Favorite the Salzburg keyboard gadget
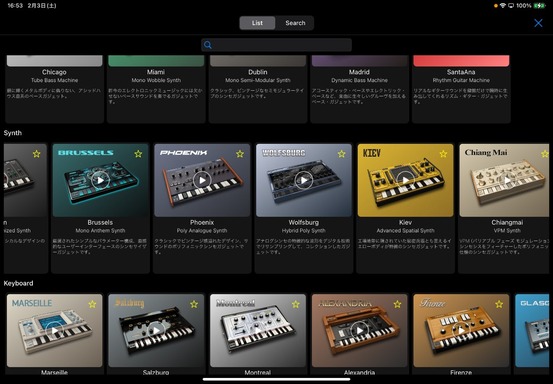 coord(194,304)
